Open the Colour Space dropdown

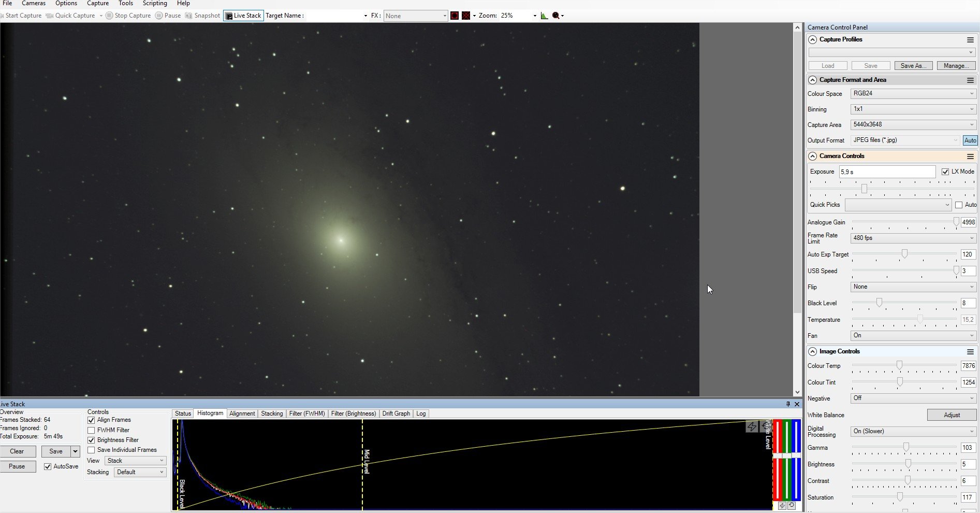tap(913, 94)
